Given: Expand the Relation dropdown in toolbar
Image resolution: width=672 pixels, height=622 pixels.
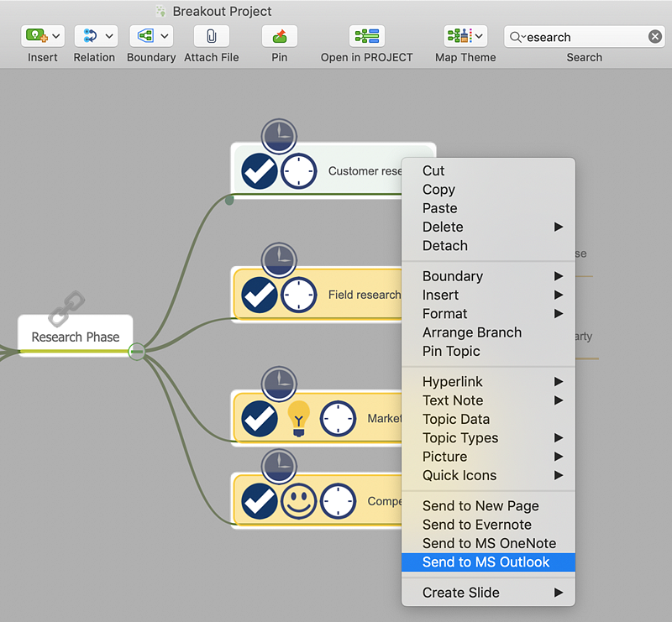Looking at the screenshot, I should point(109,36).
